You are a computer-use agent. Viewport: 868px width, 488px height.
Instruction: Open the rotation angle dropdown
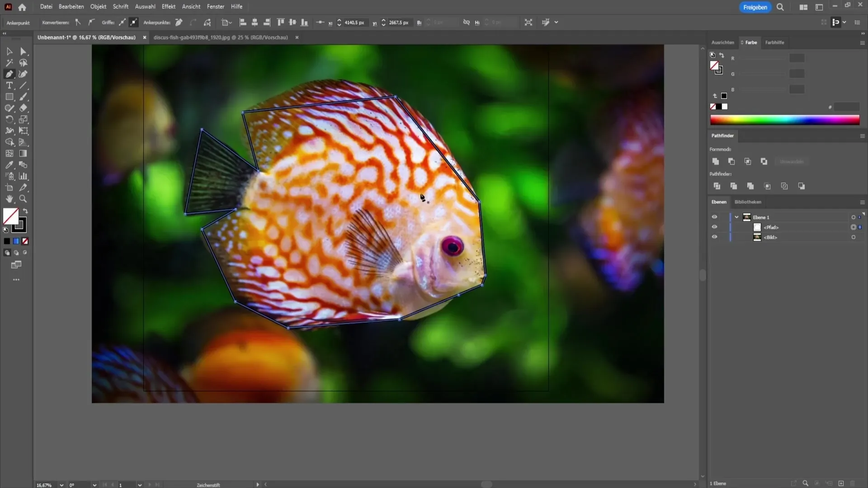[94, 485]
